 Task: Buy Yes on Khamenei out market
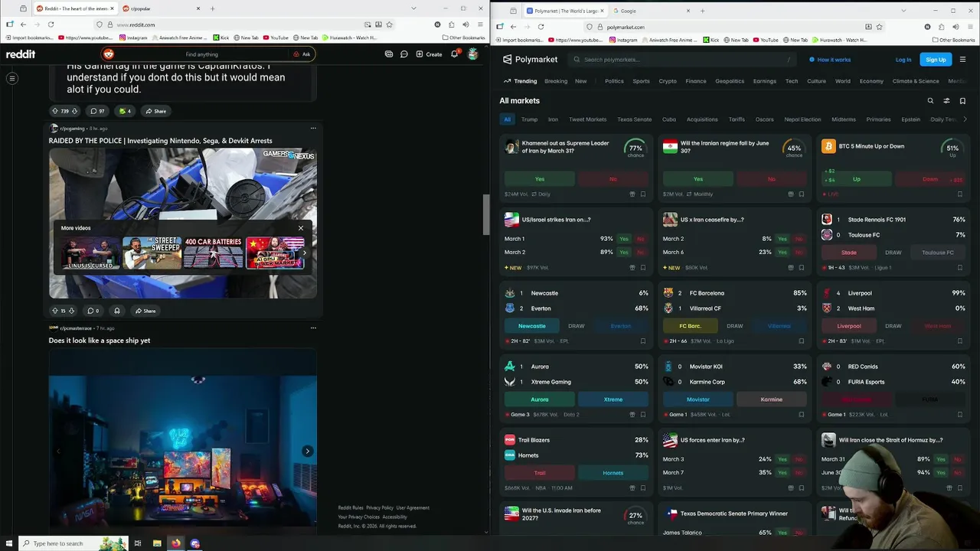click(539, 179)
